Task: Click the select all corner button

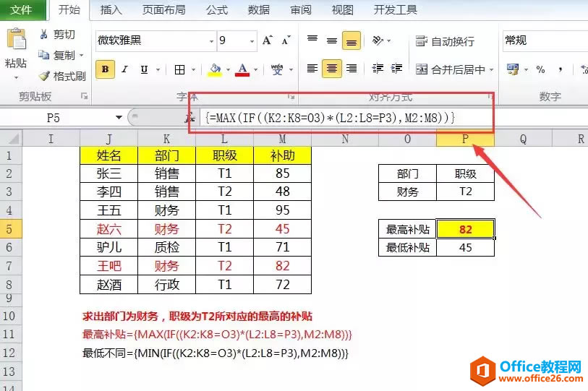Action: coord(12,138)
